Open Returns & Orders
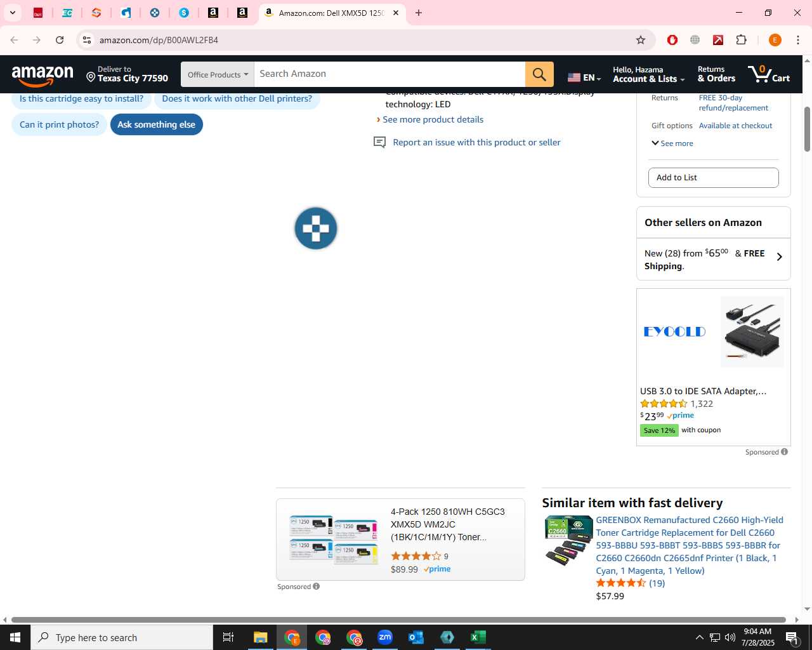The width and height of the screenshot is (812, 650). pos(716,74)
